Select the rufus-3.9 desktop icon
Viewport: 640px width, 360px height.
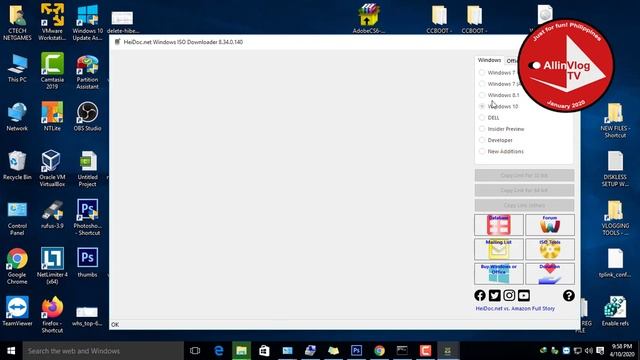[52, 214]
